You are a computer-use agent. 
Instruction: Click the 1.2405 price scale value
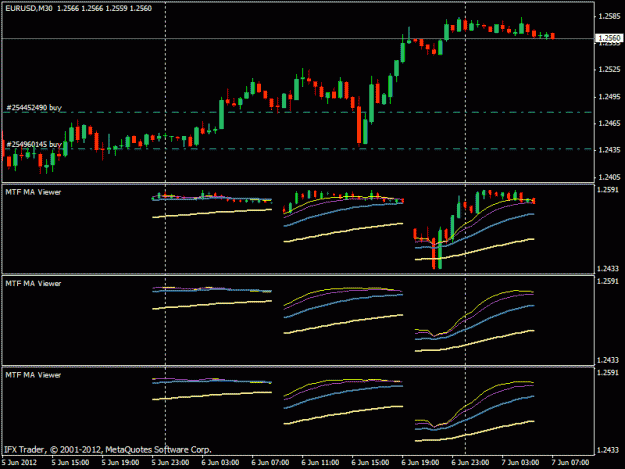(609, 177)
